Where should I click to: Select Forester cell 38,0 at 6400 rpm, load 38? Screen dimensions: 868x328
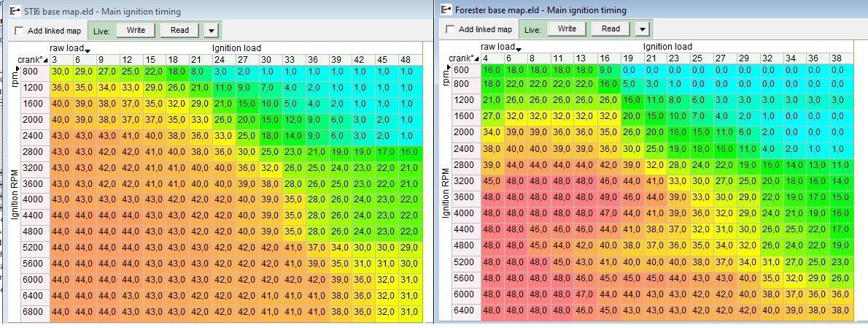840,310
